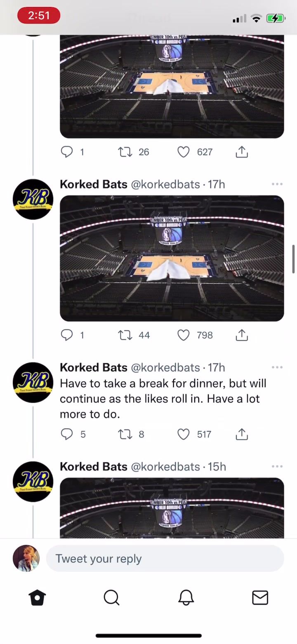Open more options for 15h tweet

click(x=277, y=466)
